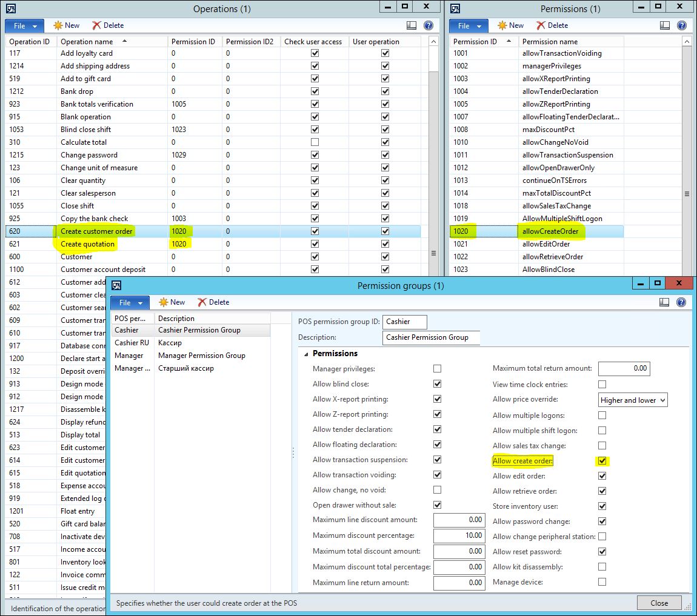This screenshot has width=697, height=616.
Task: Toggle Check user access for Calculate total
Action: pos(315,142)
